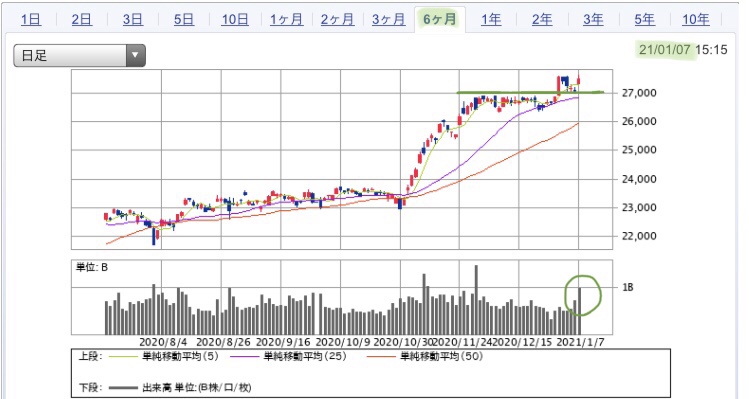
Task: Select the 3年 range link
Action: click(x=593, y=20)
